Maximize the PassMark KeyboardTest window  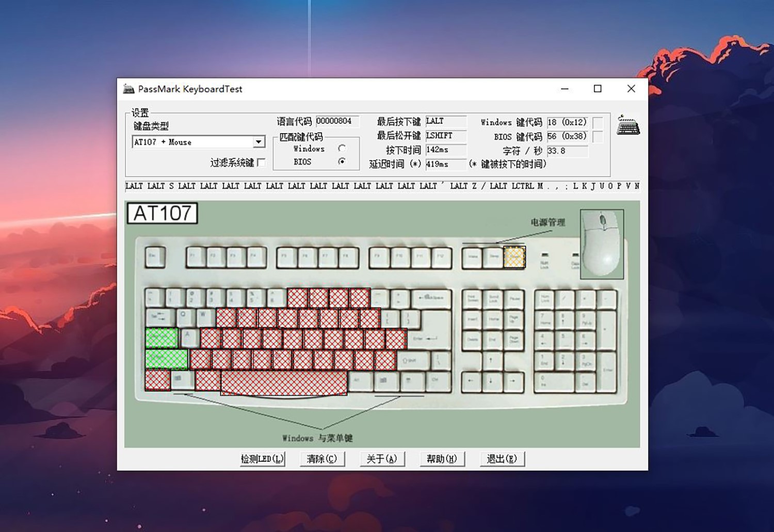(x=598, y=89)
